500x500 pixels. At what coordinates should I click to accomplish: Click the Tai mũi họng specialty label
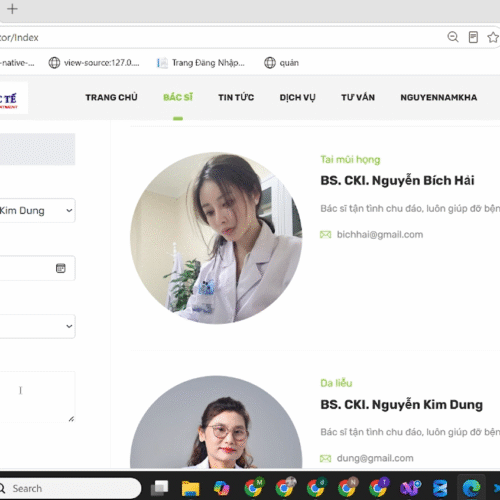coord(350,159)
